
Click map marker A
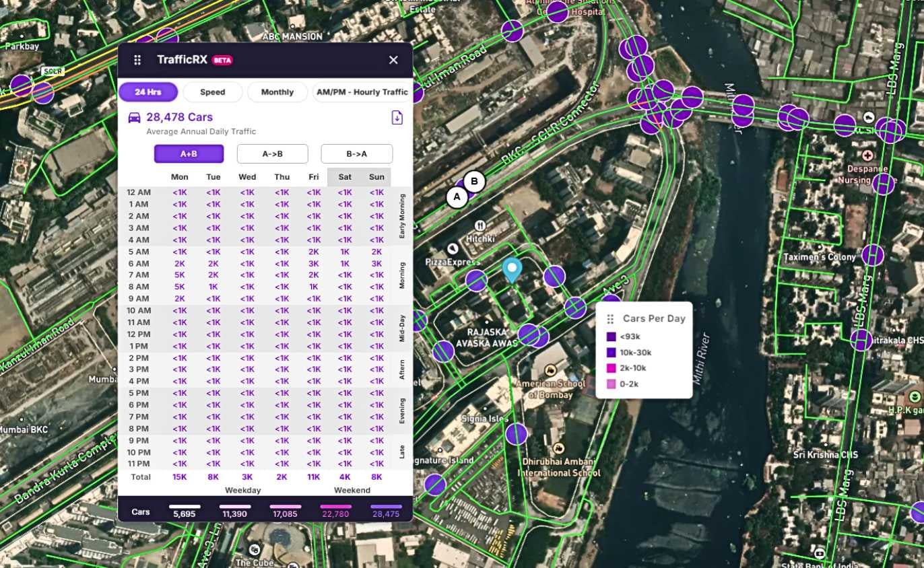point(457,197)
